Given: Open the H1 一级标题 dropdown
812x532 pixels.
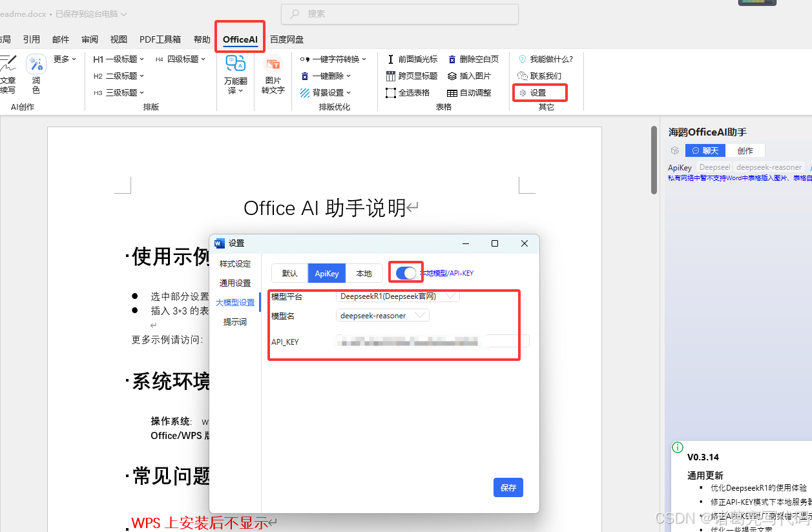Looking at the screenshot, I should 119,59.
